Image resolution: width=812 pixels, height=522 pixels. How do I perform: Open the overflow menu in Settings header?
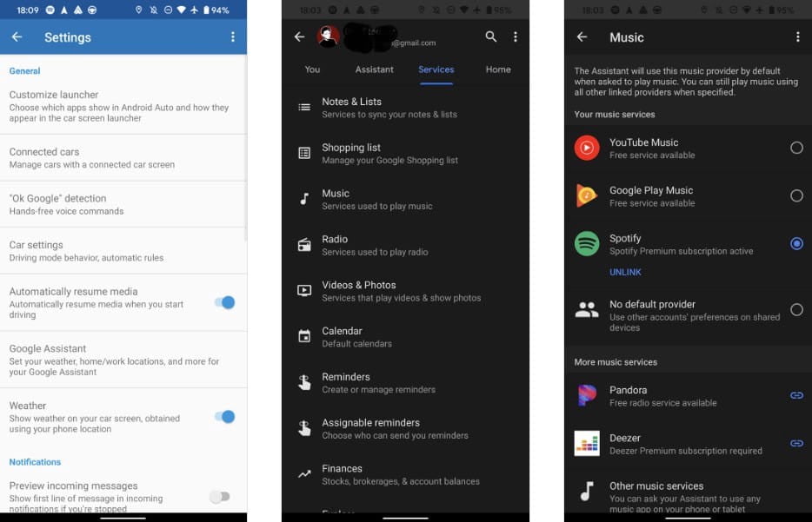pyautogui.click(x=232, y=37)
